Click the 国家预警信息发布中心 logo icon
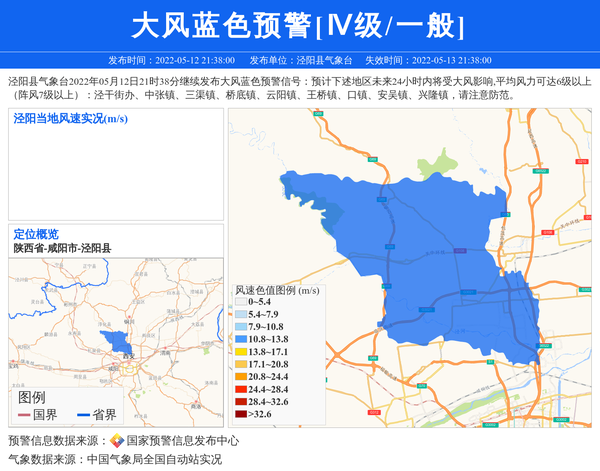600x471 pixels. click(x=117, y=441)
